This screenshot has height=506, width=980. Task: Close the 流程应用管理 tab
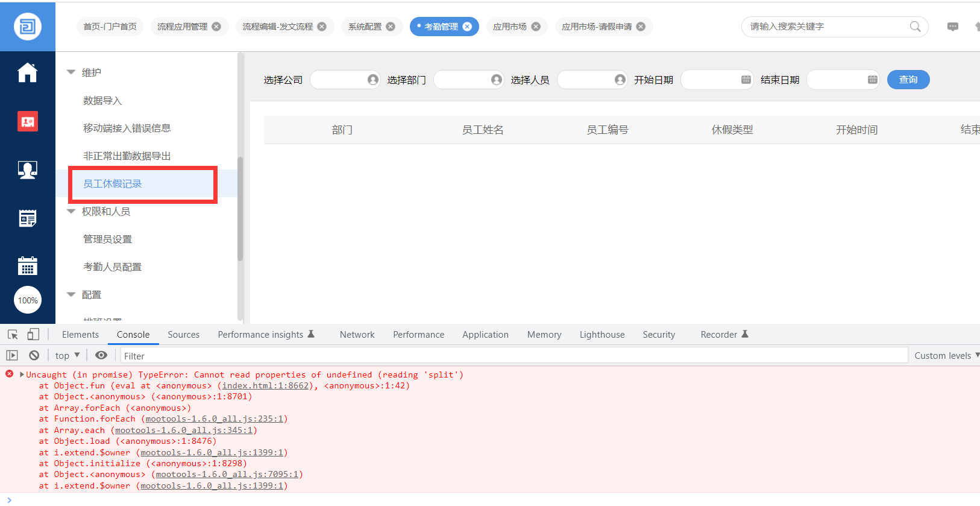(x=216, y=27)
